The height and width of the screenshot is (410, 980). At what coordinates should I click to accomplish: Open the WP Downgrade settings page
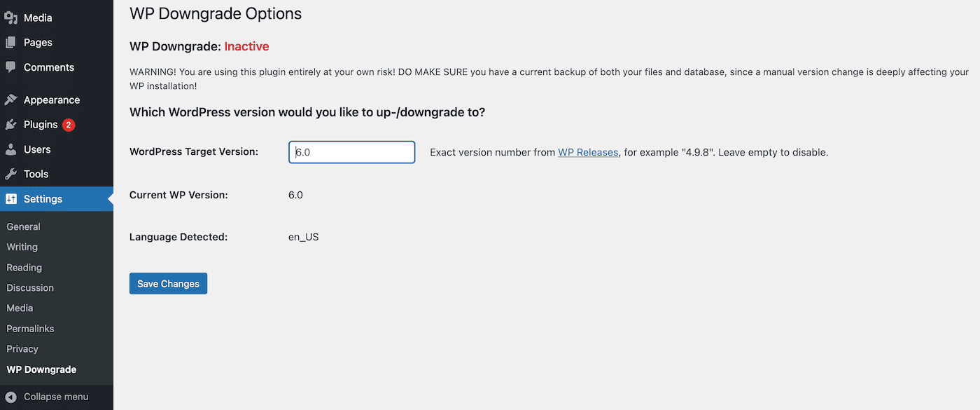(41, 369)
